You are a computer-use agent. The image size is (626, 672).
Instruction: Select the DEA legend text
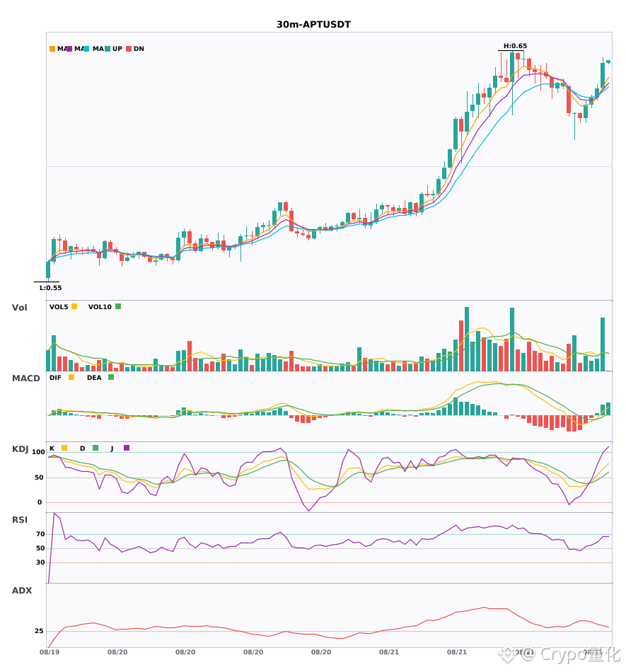(x=94, y=378)
